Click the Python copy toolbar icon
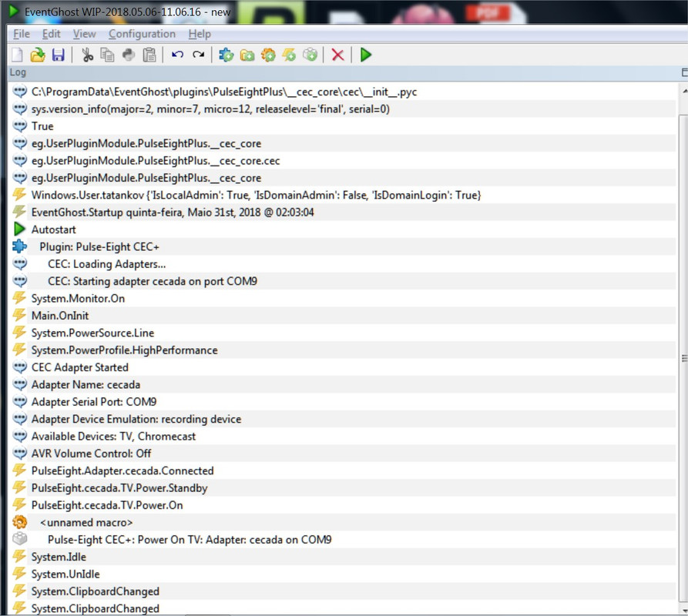Screen dimensions: 688x616 (x=129, y=55)
